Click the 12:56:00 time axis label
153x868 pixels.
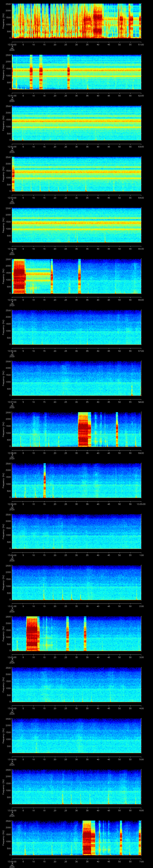coord(12,351)
